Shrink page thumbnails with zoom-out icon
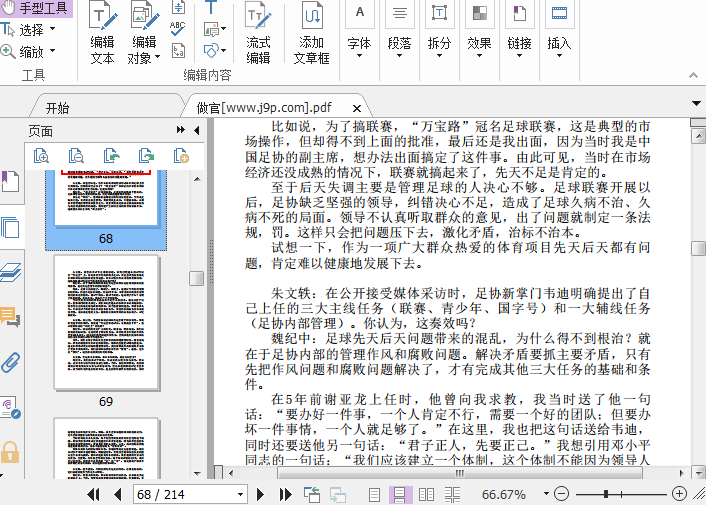Viewport: 706px width, 505px height. tap(77, 155)
